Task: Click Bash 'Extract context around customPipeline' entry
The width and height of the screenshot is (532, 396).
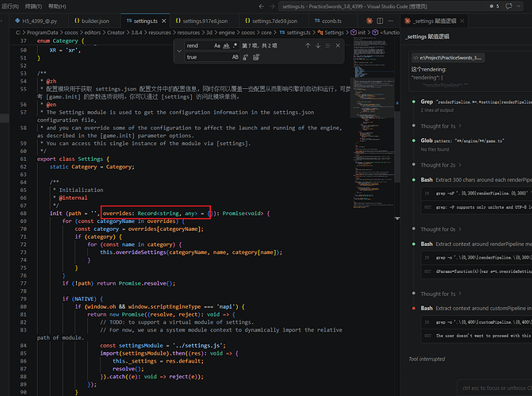Action: (x=476, y=308)
